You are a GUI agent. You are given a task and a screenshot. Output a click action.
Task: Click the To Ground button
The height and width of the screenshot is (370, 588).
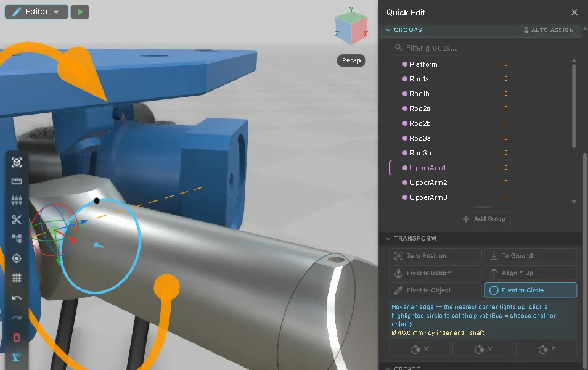point(530,255)
